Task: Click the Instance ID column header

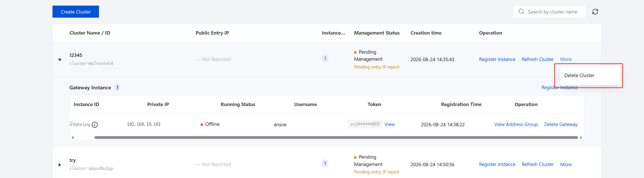Action: [86, 105]
